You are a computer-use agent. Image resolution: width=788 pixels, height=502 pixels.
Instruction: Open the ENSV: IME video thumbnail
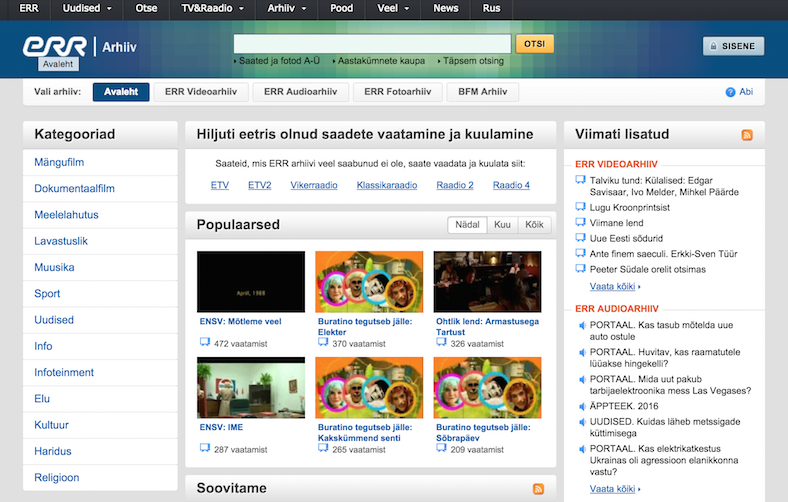tap(251, 387)
